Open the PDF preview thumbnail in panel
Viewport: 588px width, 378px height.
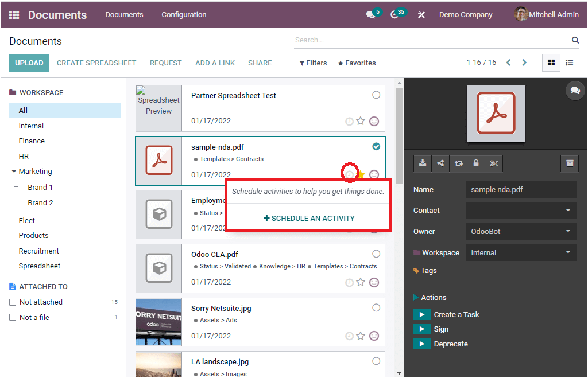[x=496, y=113]
